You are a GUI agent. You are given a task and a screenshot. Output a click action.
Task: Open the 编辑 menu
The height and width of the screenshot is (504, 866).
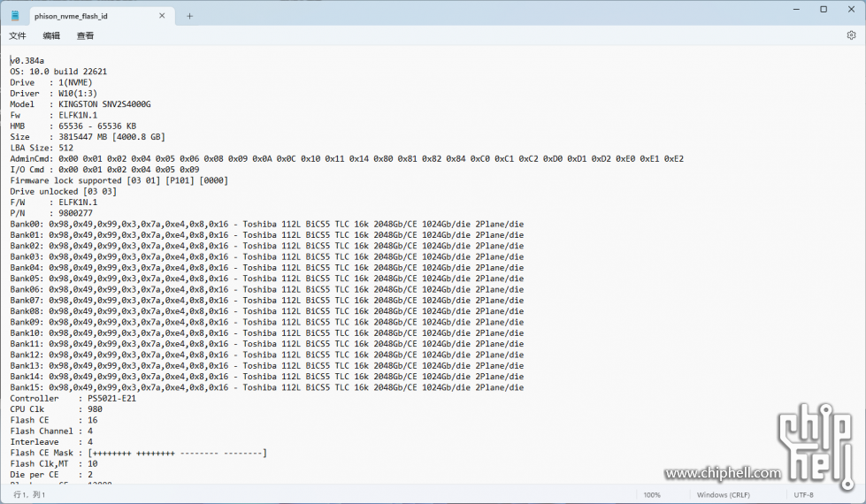(x=51, y=36)
